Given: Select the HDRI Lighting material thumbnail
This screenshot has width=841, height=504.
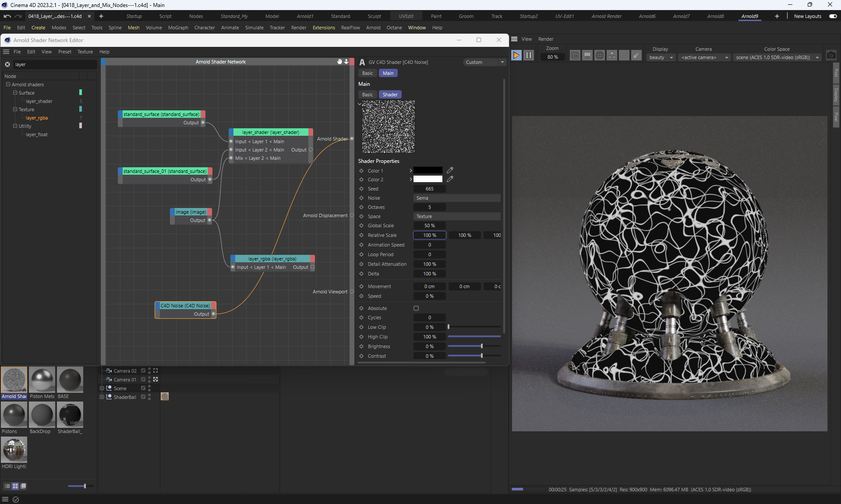Looking at the screenshot, I should (14, 450).
